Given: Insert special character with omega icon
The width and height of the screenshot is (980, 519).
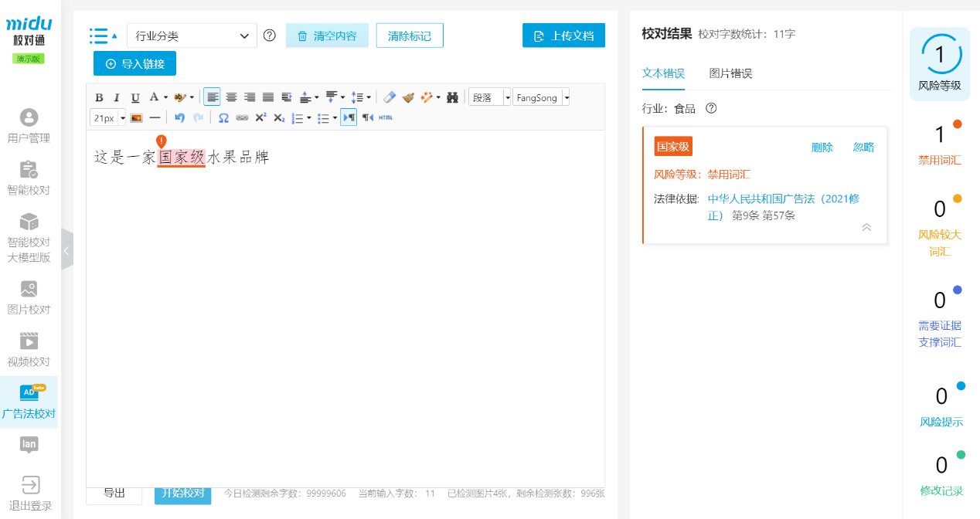Looking at the screenshot, I should (223, 118).
